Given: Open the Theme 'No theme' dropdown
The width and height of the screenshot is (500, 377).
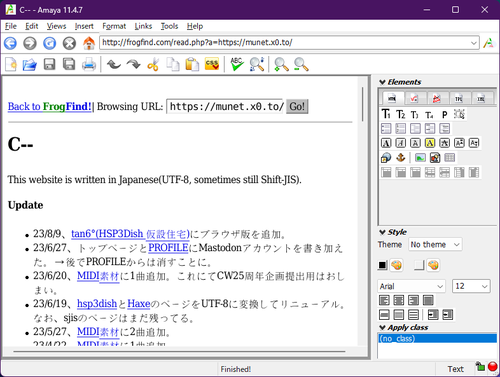Looking at the screenshot, I should click(x=436, y=245).
